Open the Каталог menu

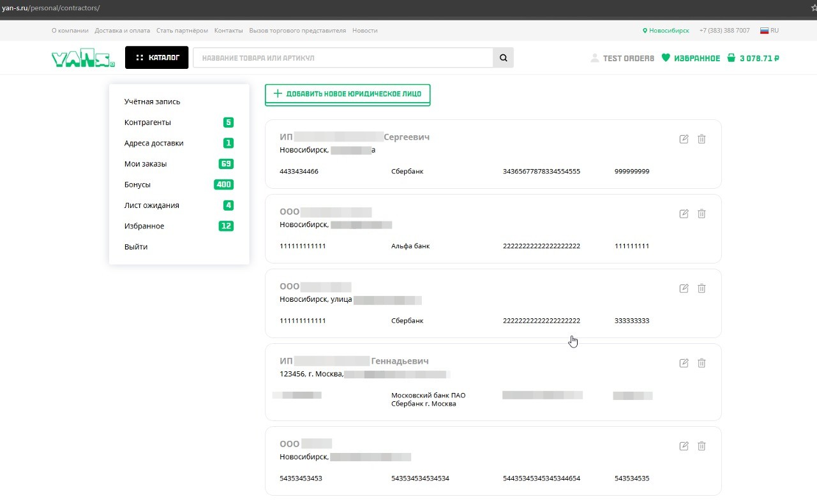click(156, 57)
